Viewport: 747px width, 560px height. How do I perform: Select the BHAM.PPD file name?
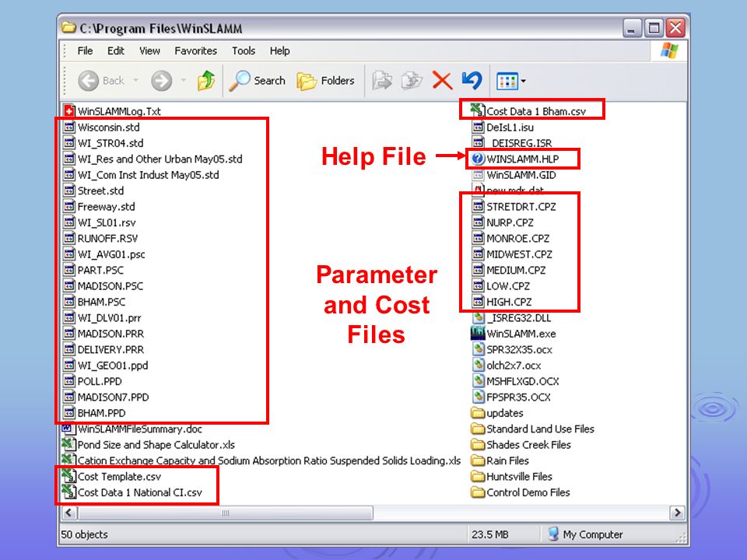pos(101,413)
